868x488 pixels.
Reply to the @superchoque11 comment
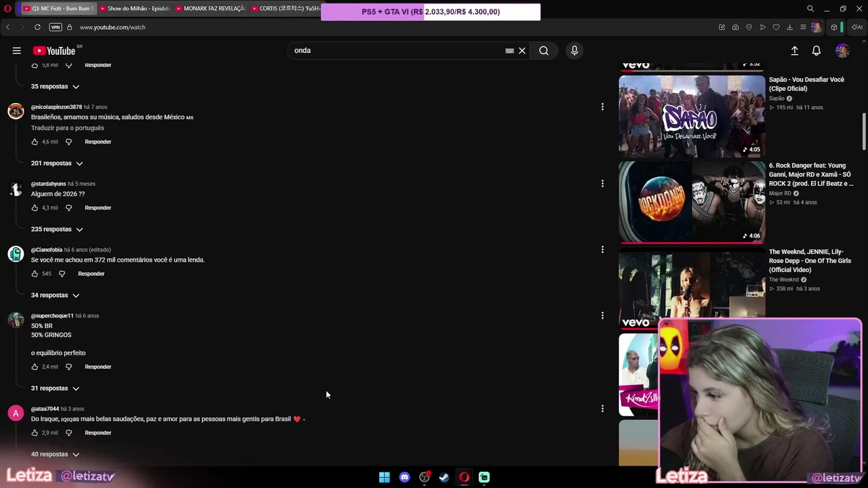(98, 367)
